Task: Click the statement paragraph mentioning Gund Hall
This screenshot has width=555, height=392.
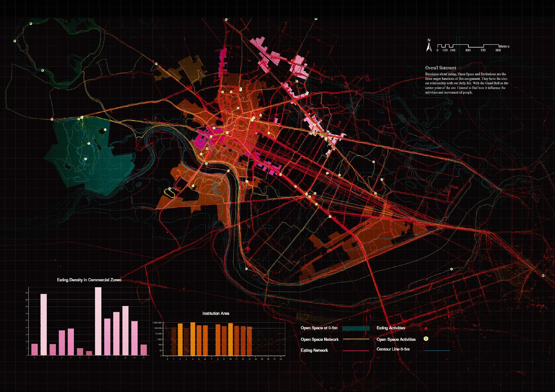Action: 466,83
